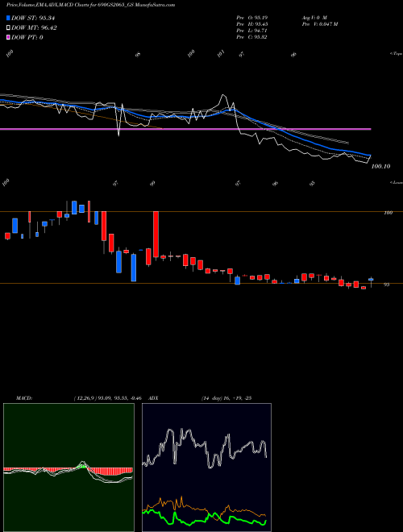Click the MACD parameters '(12,26,9)' values
403x532 pixels.
[107, 398]
